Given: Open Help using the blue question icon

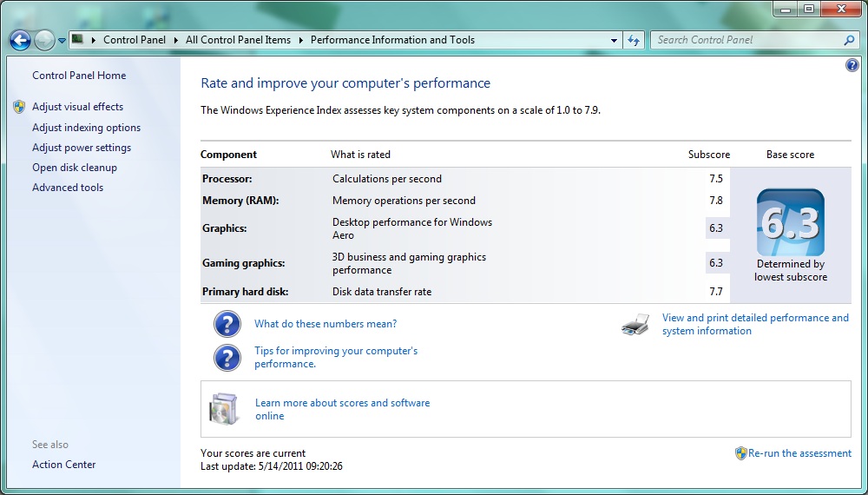Looking at the screenshot, I should coord(852,65).
